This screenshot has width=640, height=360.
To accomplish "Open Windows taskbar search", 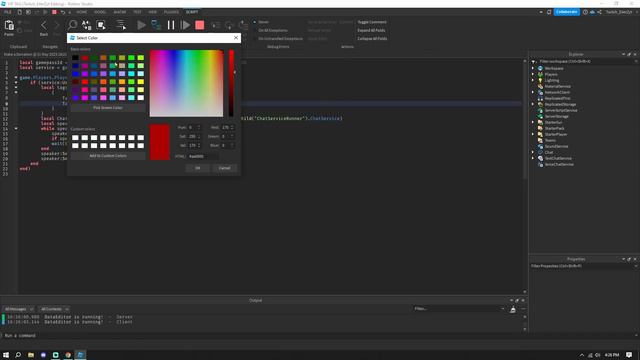I will click(x=18, y=355).
